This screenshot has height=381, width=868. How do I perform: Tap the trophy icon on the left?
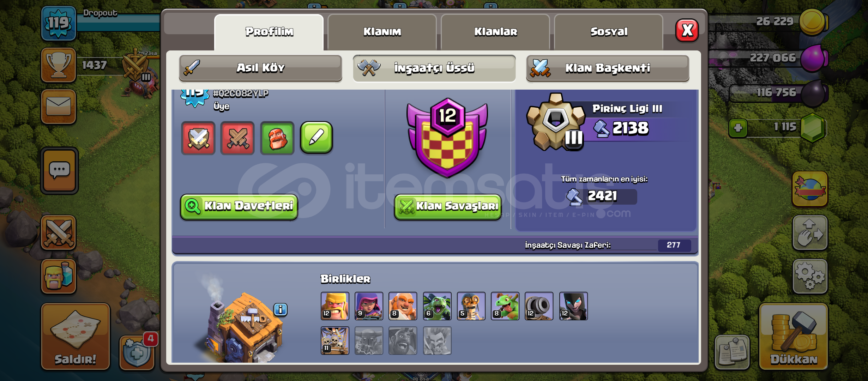[x=59, y=65]
